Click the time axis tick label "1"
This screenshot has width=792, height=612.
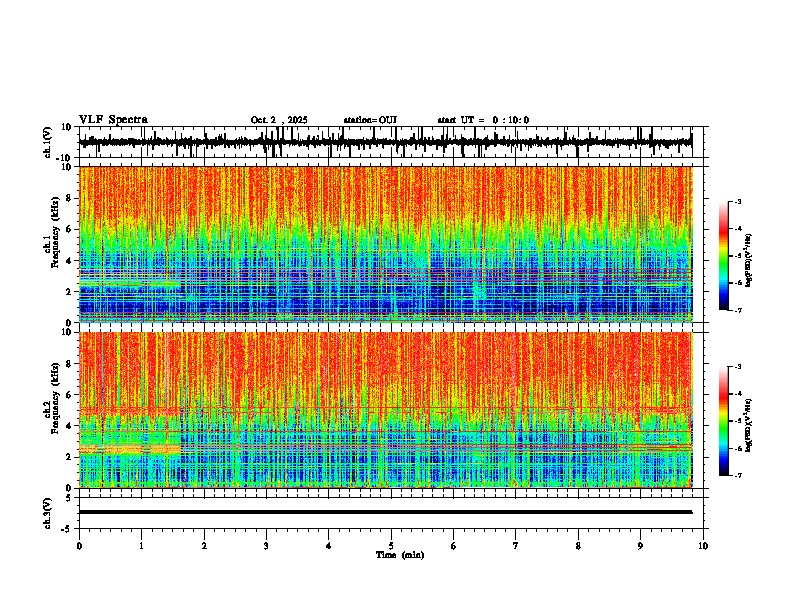tap(141, 546)
